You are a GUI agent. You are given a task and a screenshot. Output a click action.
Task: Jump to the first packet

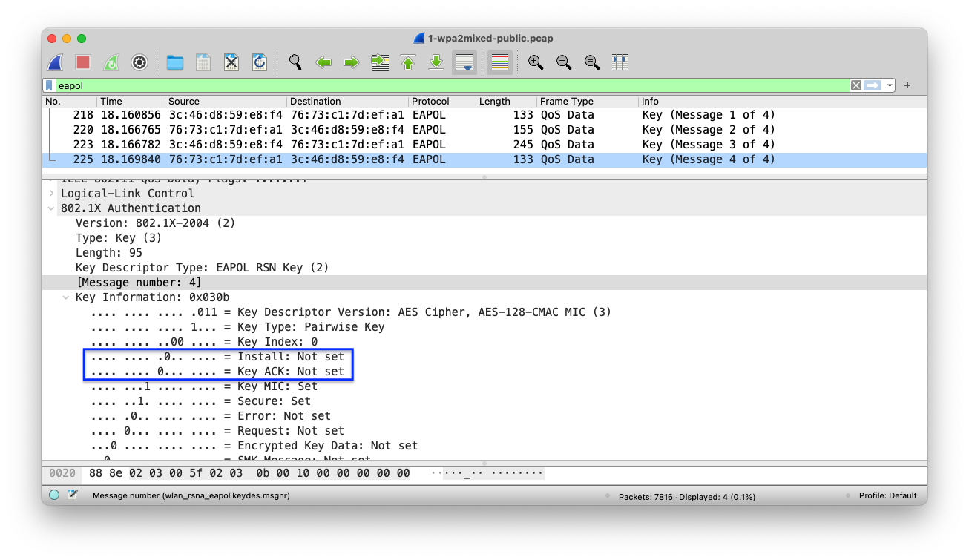(x=408, y=62)
